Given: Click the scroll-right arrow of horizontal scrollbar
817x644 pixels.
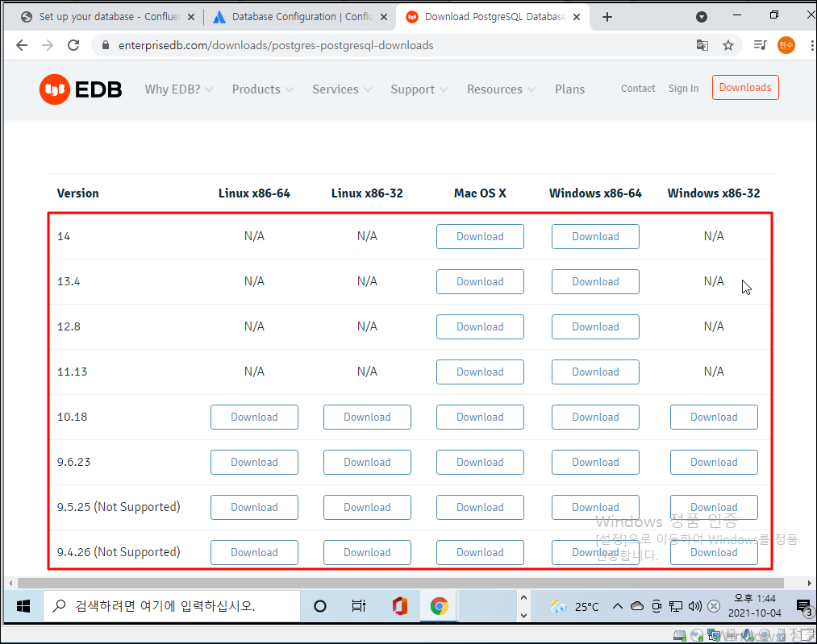Looking at the screenshot, I should pos(809,583).
